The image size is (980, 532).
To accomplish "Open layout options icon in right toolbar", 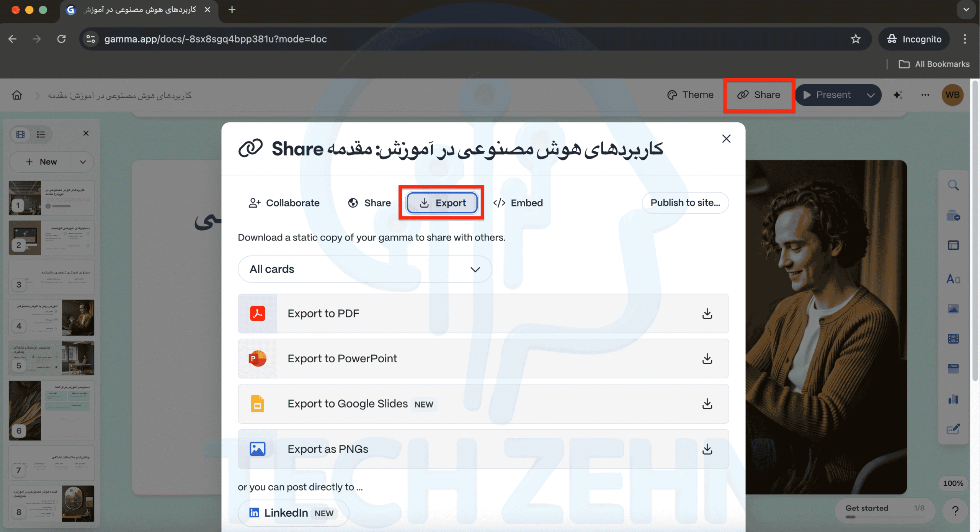I will 953,246.
